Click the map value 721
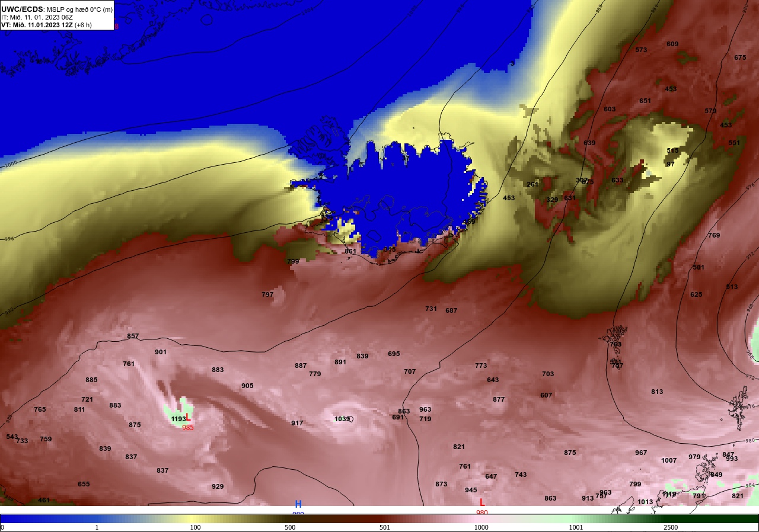The width and height of the screenshot is (759, 532). [x=87, y=399]
